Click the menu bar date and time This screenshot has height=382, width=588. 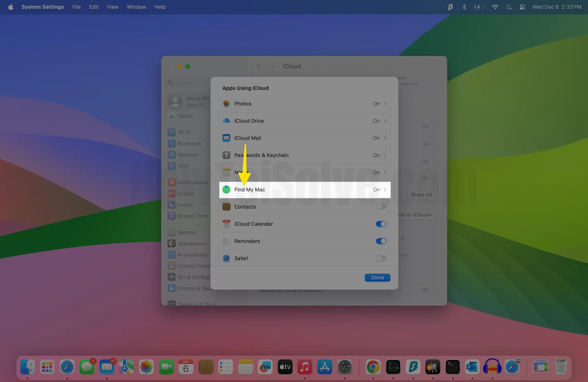pos(557,7)
